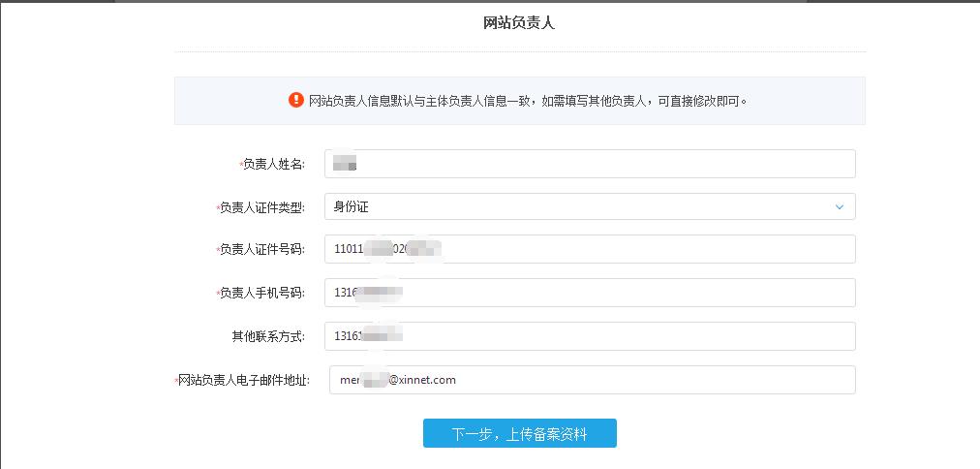Select the 身份证 option text in the certificate type box

click(352, 206)
